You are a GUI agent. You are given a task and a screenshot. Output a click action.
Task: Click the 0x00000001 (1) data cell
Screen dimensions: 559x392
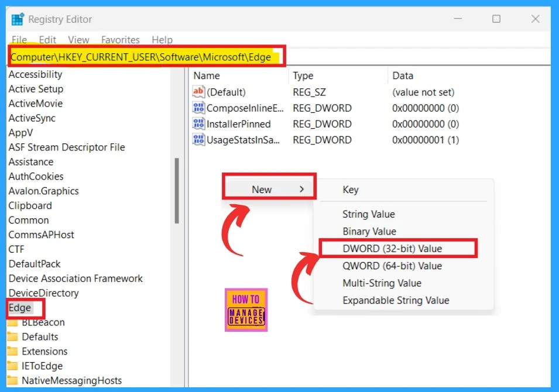[426, 140]
